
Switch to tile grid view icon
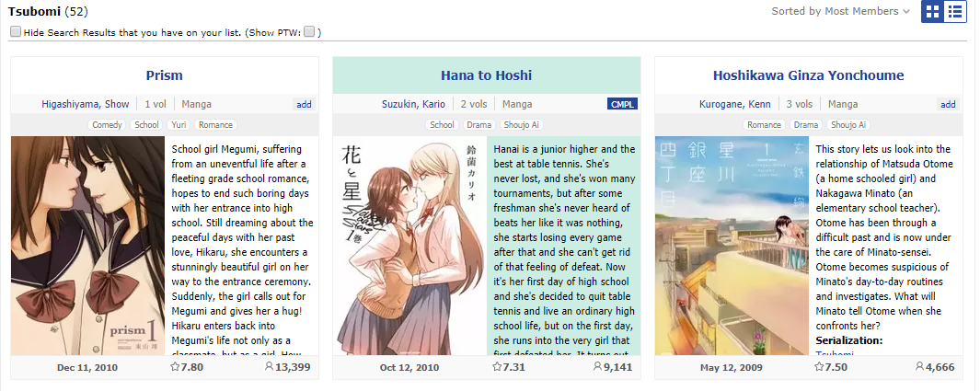932,11
